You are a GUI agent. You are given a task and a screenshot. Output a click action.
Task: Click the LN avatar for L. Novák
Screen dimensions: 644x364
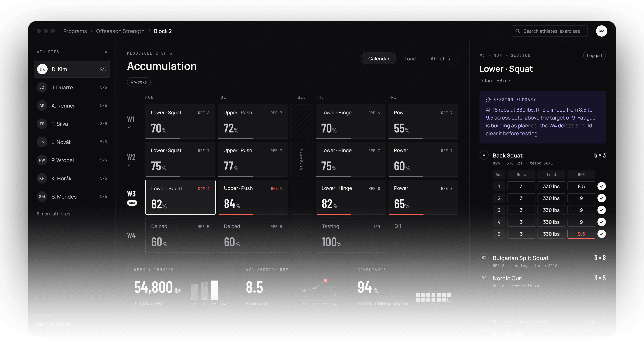pyautogui.click(x=42, y=142)
